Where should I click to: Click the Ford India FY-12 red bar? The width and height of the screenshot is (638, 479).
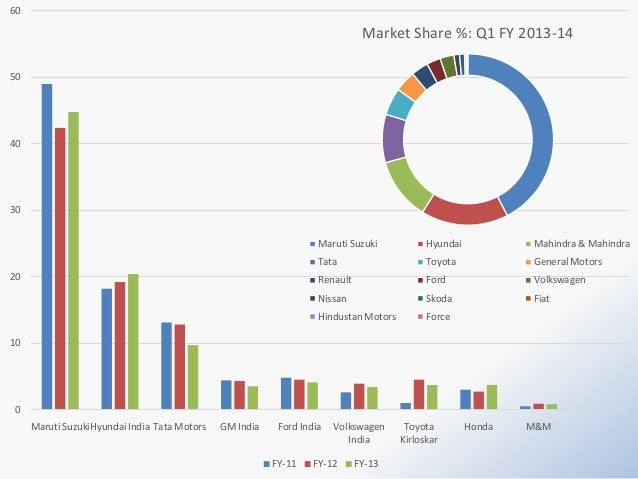coord(299,394)
